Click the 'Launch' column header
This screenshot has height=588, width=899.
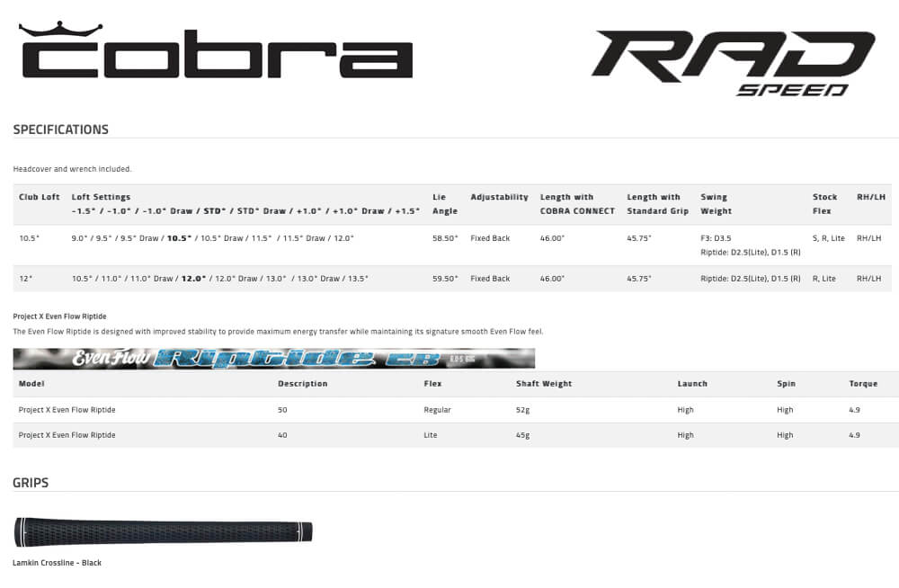point(692,384)
